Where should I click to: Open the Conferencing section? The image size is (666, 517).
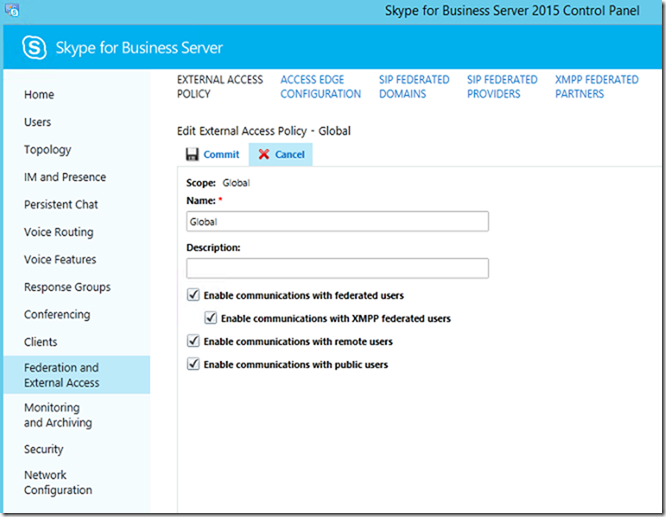(57, 315)
